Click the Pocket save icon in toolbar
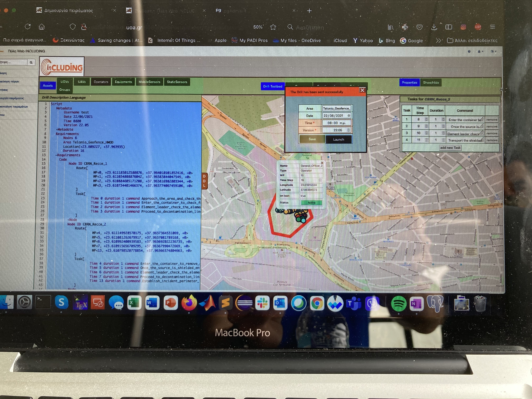 coord(419,27)
